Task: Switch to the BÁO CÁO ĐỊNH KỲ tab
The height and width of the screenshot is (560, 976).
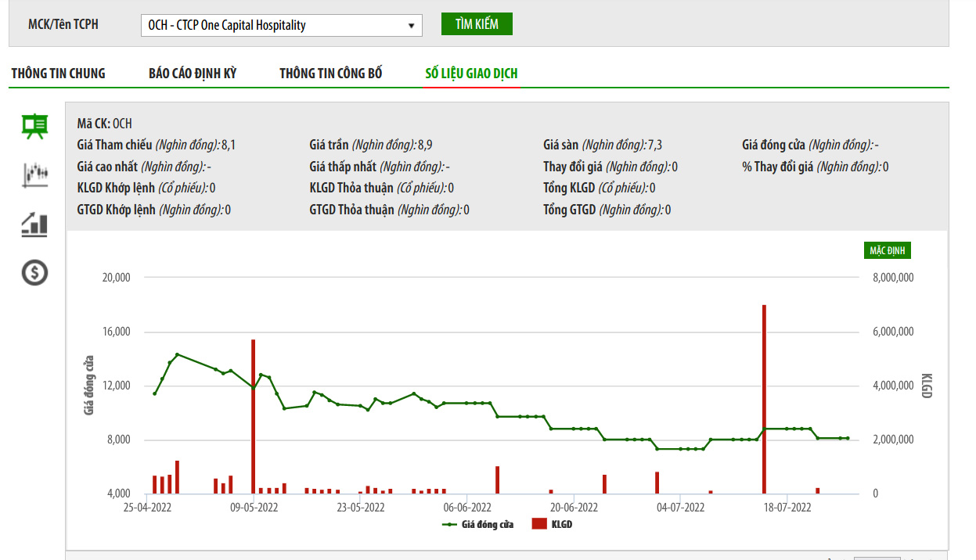Action: click(193, 74)
